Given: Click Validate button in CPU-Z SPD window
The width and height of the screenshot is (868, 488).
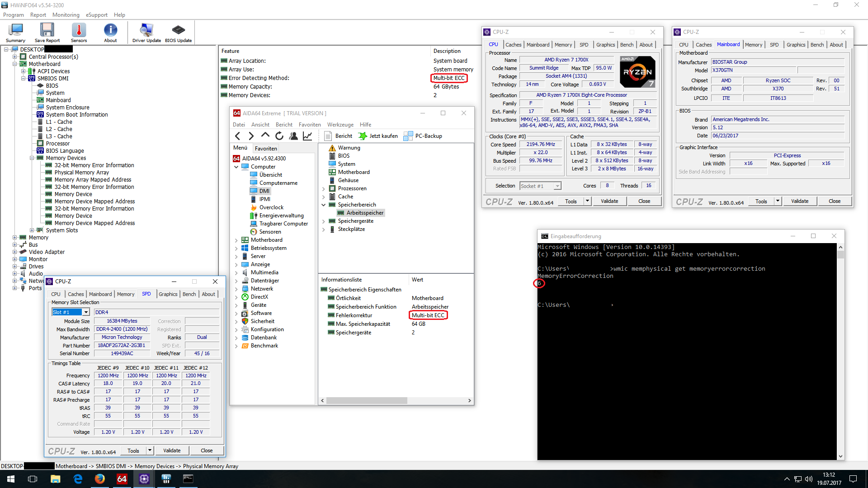Looking at the screenshot, I should 172,450.
